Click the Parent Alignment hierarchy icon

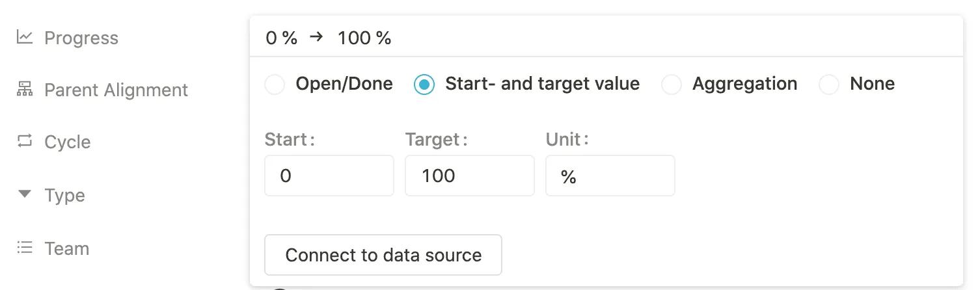[25, 89]
